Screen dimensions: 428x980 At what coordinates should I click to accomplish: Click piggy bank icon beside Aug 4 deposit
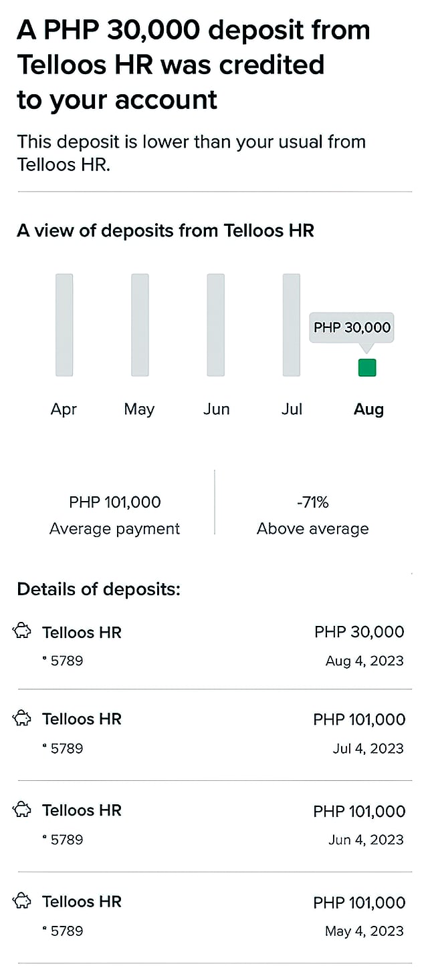pyautogui.click(x=22, y=631)
